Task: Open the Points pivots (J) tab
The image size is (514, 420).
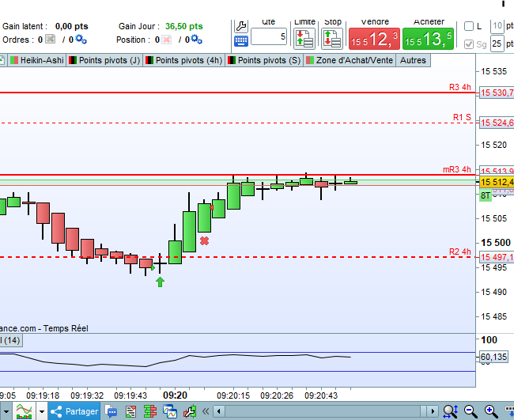Action: (104, 60)
